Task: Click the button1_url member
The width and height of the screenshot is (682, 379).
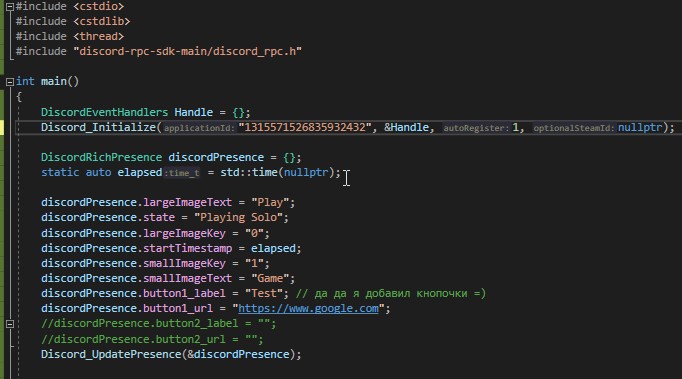Action: (x=178, y=308)
